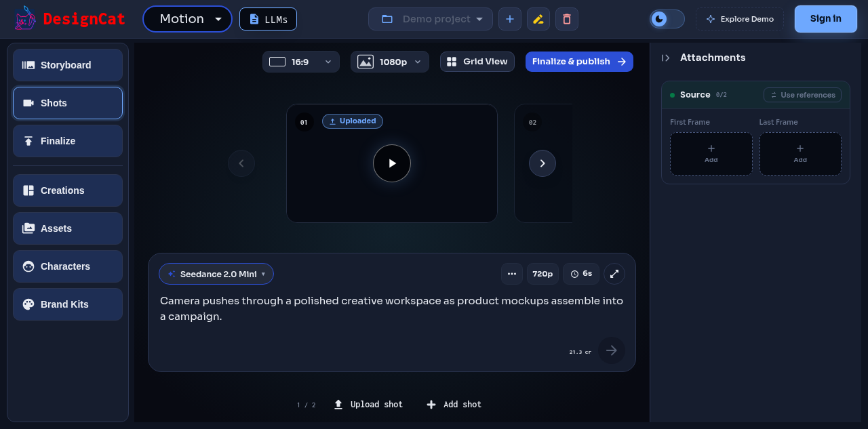Viewport: 868px width, 429px height.
Task: Expand the prompt editor
Action: pyautogui.click(x=614, y=274)
